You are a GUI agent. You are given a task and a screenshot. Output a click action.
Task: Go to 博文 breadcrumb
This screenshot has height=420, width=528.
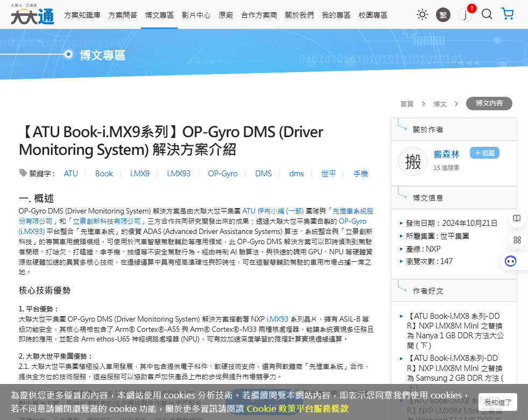440,104
